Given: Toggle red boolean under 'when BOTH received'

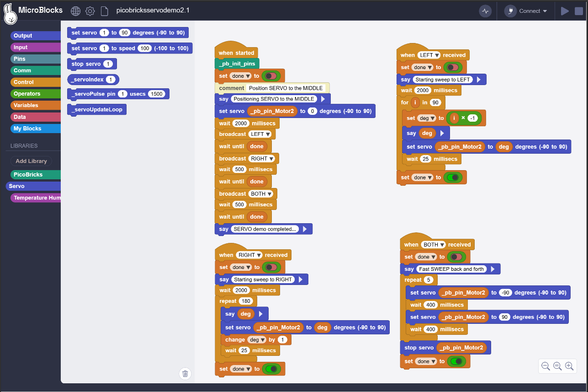Looking at the screenshot, I should point(456,257).
